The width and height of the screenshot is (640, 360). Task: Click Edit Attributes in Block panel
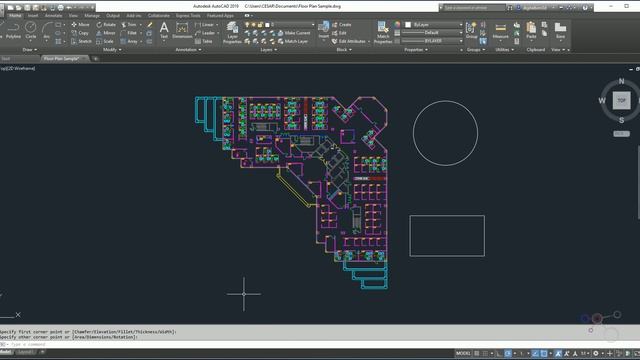pyautogui.click(x=349, y=41)
